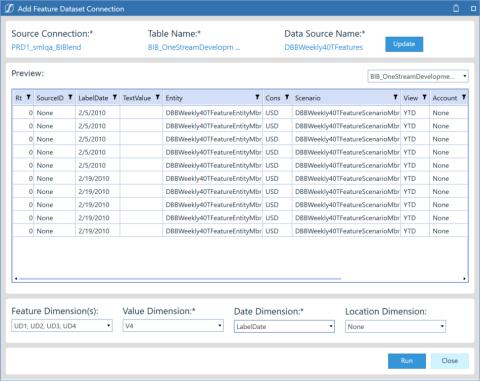Open the BIB_OneStreamDevelopm table name link

194,47
